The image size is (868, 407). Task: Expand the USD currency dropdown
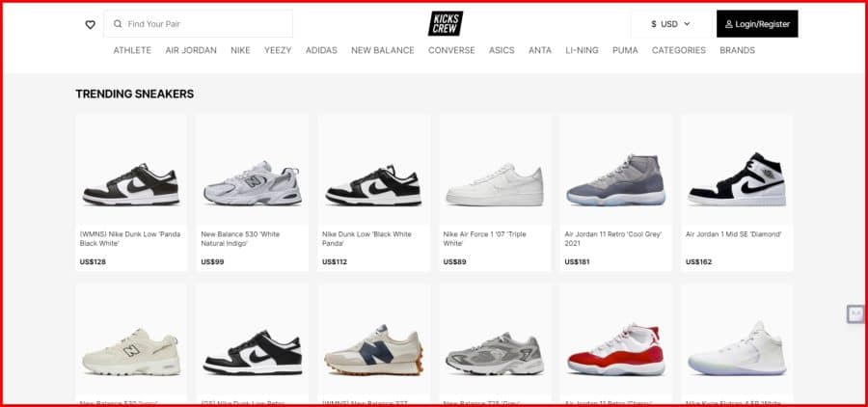pyautogui.click(x=671, y=24)
